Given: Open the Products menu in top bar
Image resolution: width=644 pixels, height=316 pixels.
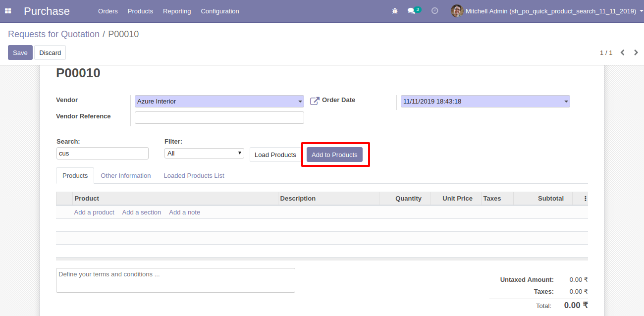Looking at the screenshot, I should pos(140,11).
